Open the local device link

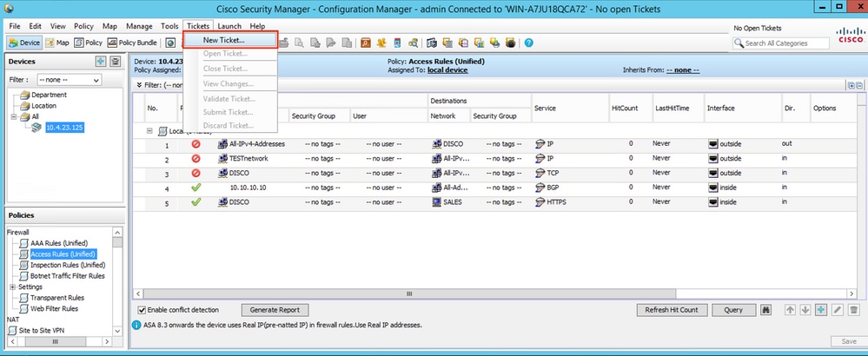pos(447,70)
